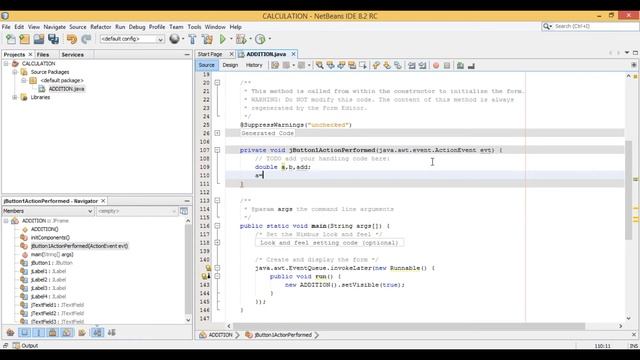Screen dimensions: 640x360
Task: Toggle Fully Qualified Names in Navigator
Action: [x=82, y=333]
